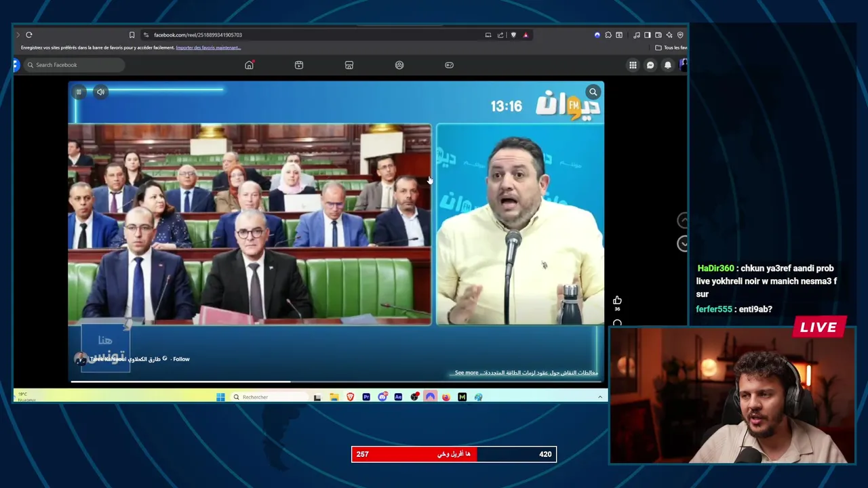Open the "Tous les favoris" bookmarks folder
The height and width of the screenshot is (488, 868).
point(671,47)
